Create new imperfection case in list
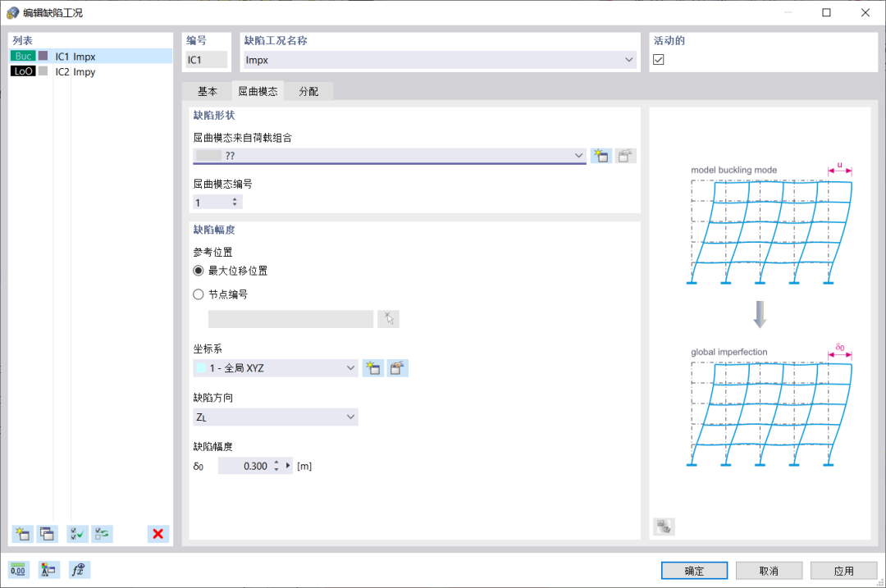 point(23,534)
